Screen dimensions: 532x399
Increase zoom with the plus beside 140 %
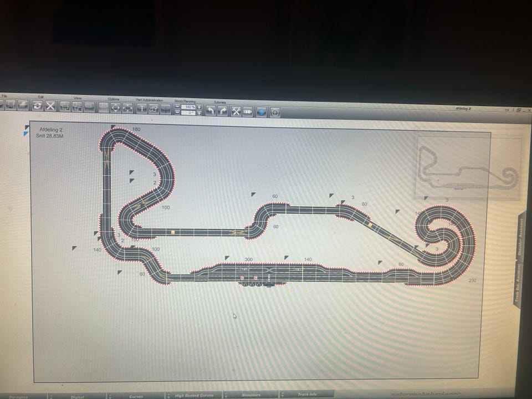click(x=199, y=107)
